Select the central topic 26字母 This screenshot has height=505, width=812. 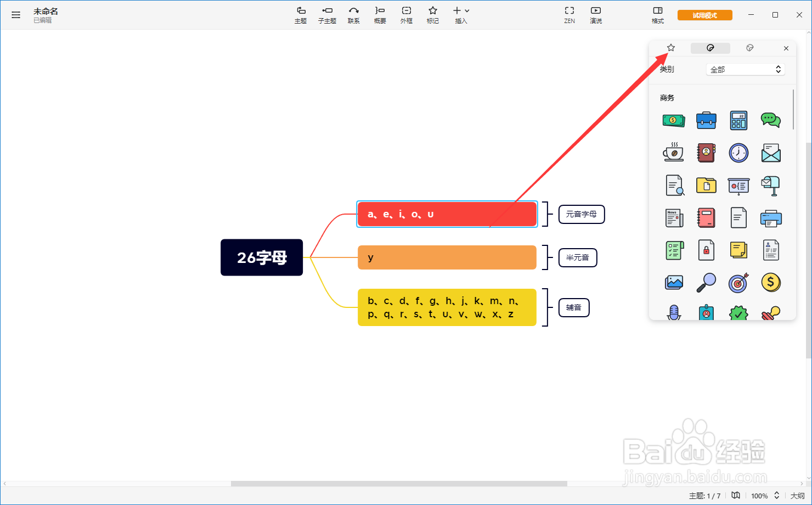[x=262, y=257]
